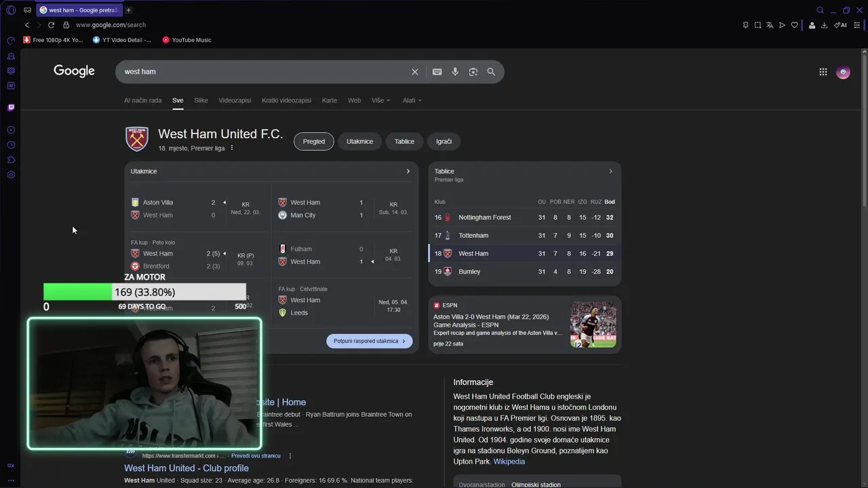Open the downloads icon in toolbar
The image size is (868, 488).
824,25
